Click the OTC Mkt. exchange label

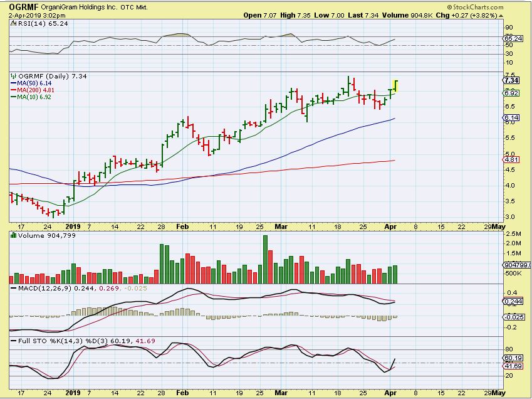click(134, 7)
